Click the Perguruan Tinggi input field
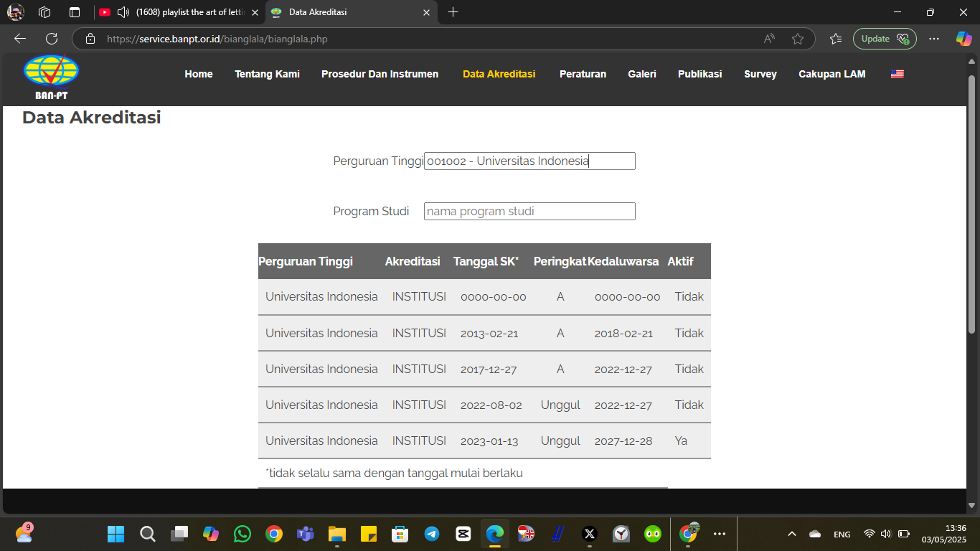Image resolution: width=980 pixels, height=551 pixels. coord(529,161)
